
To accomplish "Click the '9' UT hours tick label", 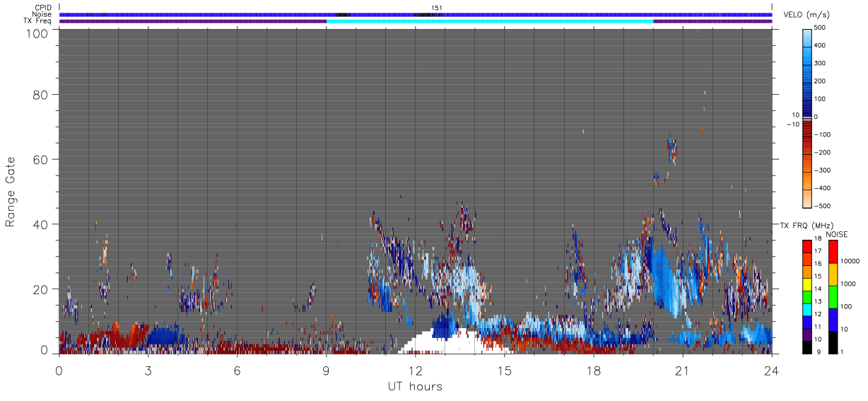I will point(326,371).
